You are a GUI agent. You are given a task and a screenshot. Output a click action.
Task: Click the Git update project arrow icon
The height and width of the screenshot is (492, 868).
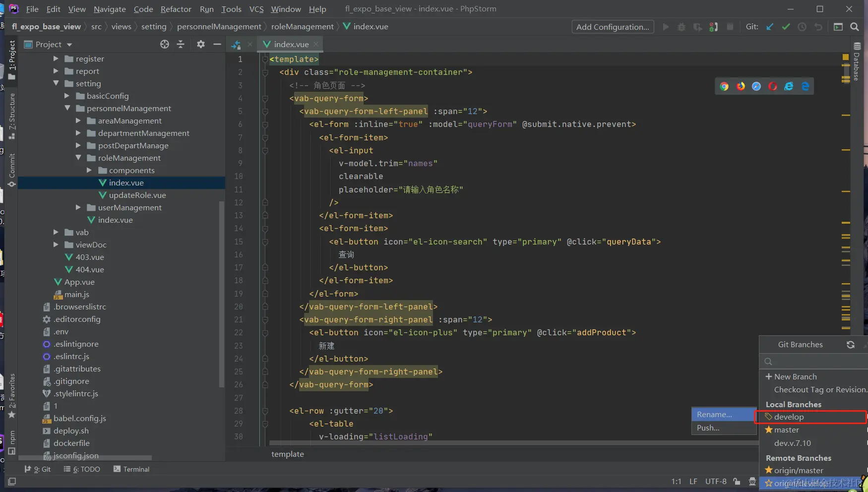770,27
